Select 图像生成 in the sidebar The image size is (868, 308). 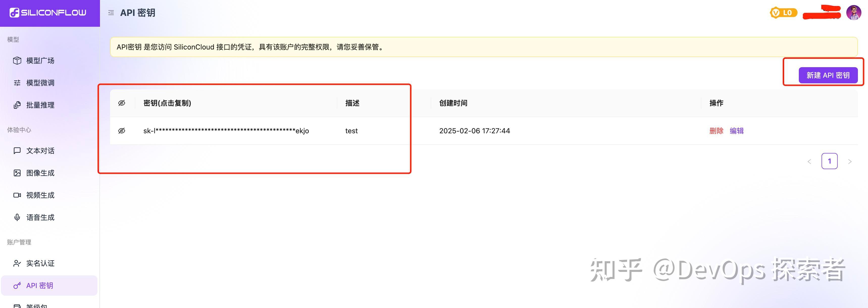pos(40,172)
